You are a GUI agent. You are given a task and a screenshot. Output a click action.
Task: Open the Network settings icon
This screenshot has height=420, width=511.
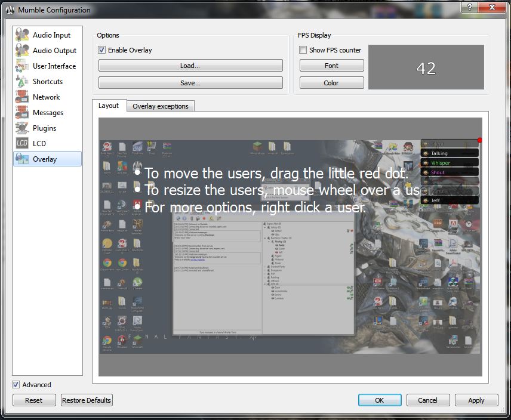click(x=23, y=97)
